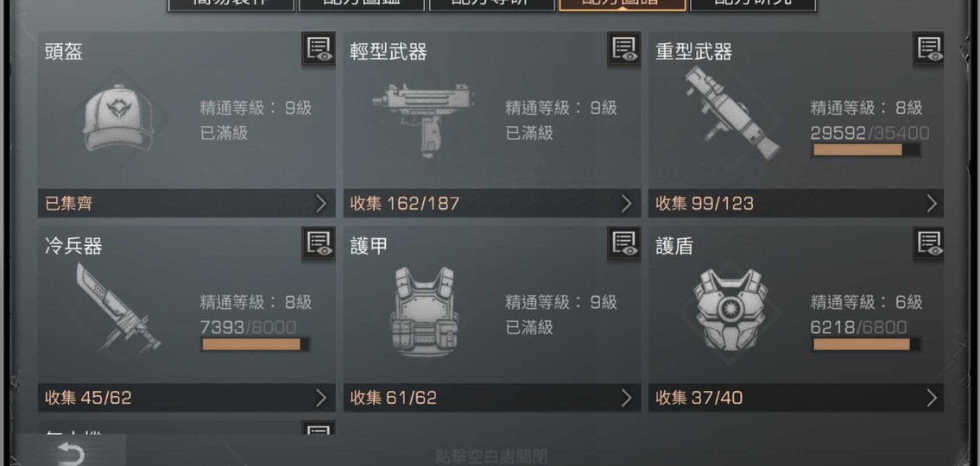Screen dimensions: 980x466
Task: Expand the 已集齊 row chevron
Action: [320, 204]
